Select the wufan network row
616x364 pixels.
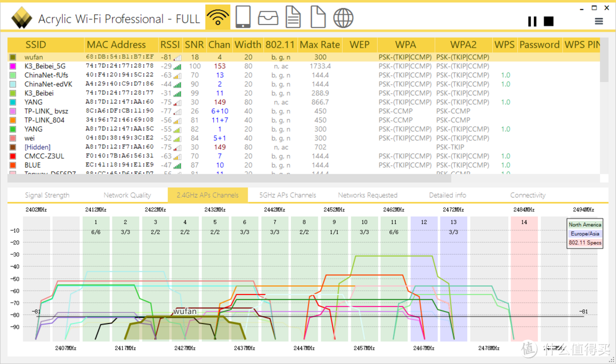(x=303, y=58)
